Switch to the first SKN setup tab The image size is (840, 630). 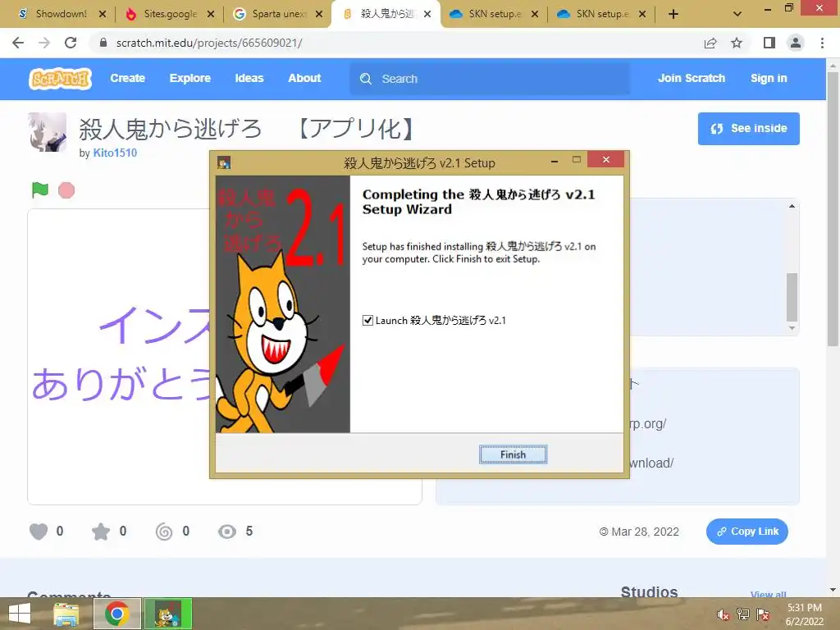pyautogui.click(x=495, y=14)
